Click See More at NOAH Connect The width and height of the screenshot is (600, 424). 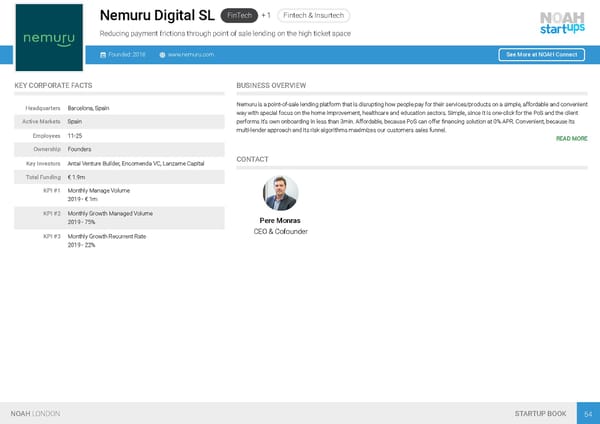pyautogui.click(x=539, y=54)
